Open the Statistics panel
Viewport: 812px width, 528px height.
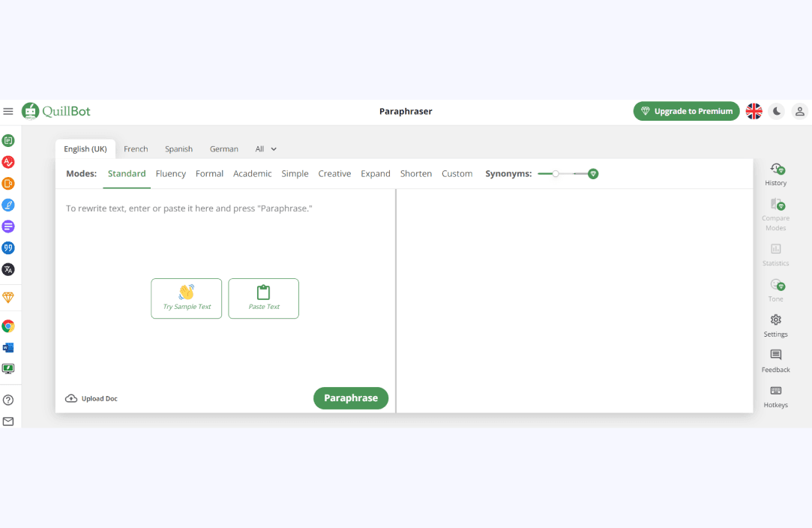[776, 255]
